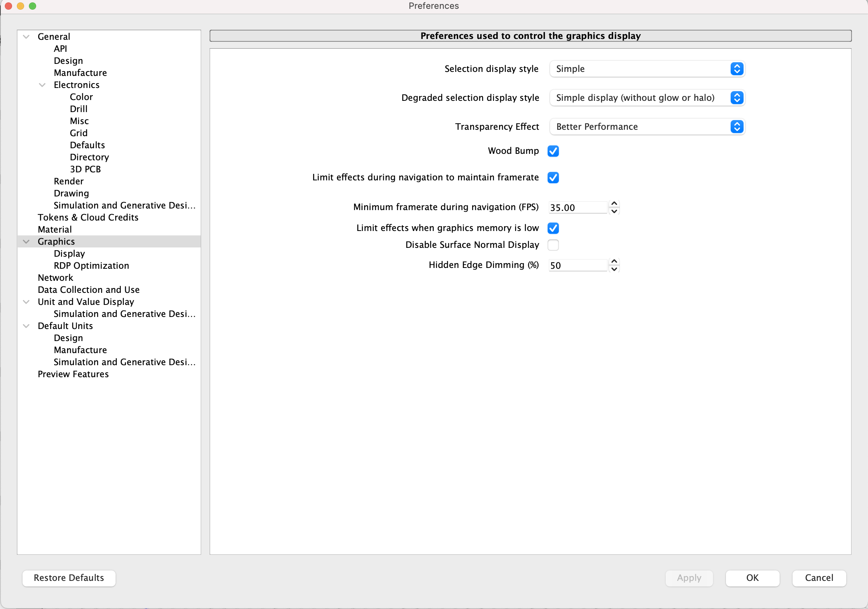Screen dimensions: 868x609
Task: Collapse the Default Units chevron
Action: pos(26,326)
